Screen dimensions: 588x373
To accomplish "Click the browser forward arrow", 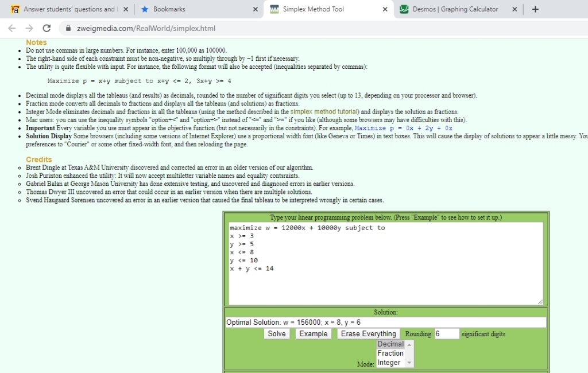I will tap(29, 28).
